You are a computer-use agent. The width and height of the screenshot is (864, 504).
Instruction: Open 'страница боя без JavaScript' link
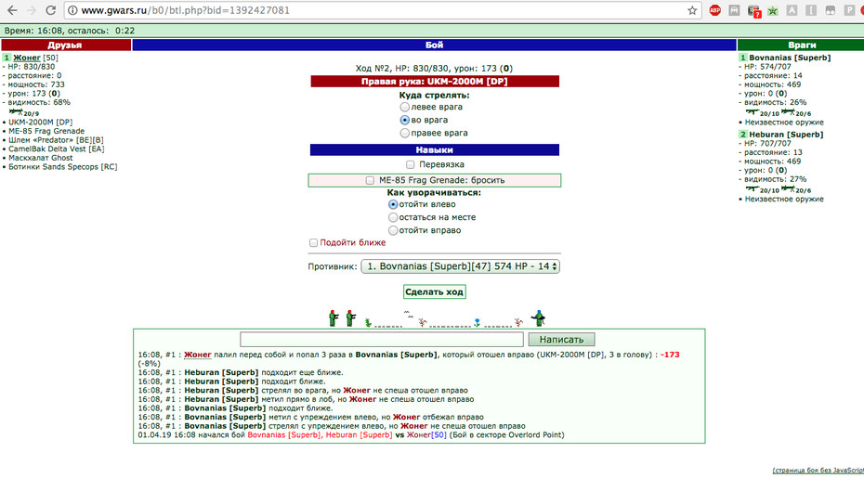tap(818, 471)
